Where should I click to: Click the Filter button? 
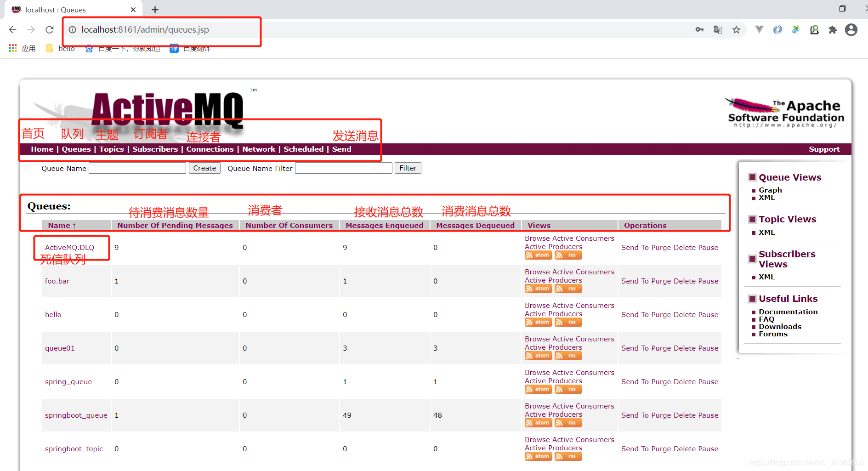[408, 168]
